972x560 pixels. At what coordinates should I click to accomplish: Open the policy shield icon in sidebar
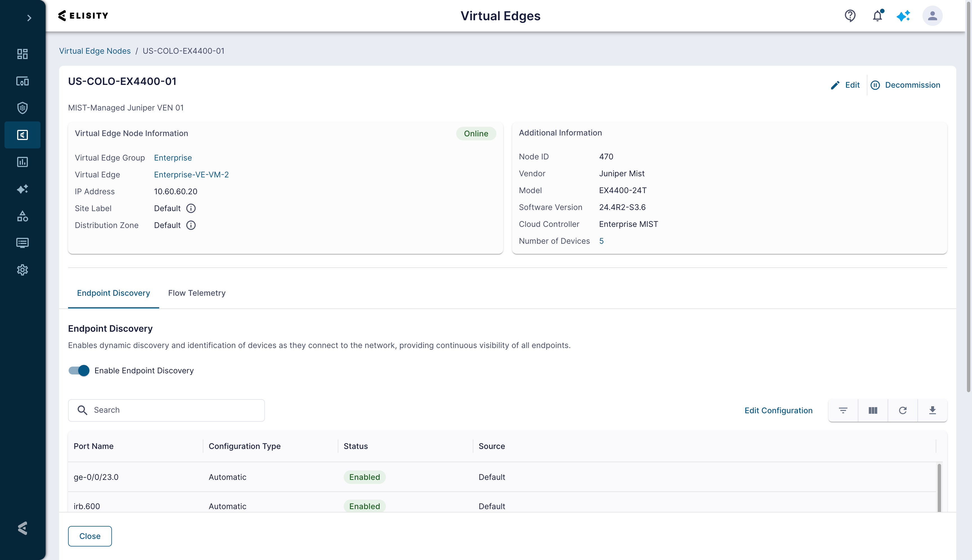click(22, 108)
